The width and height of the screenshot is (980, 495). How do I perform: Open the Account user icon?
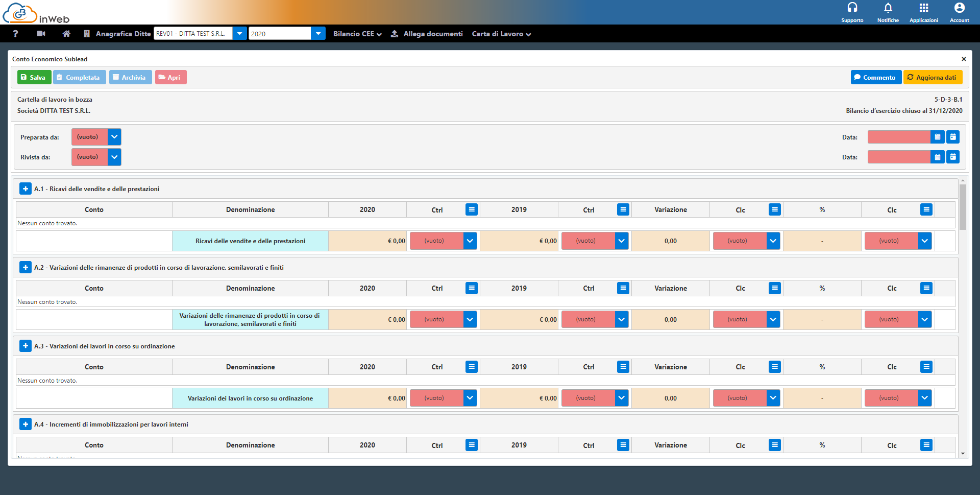(960, 8)
